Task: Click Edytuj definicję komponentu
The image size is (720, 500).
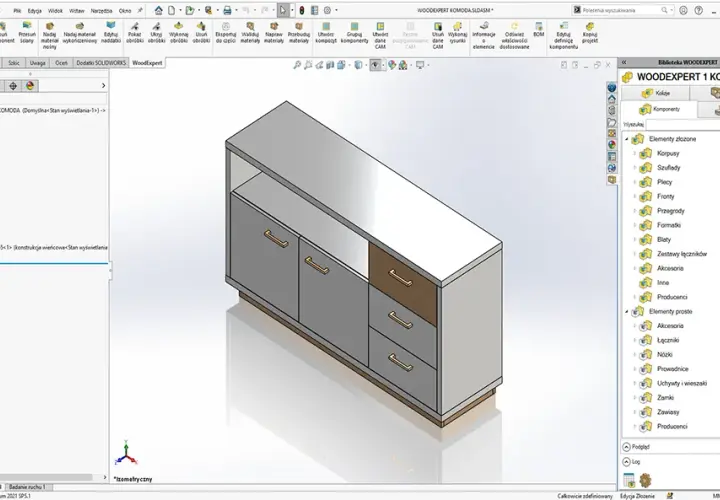Action: click(x=563, y=35)
